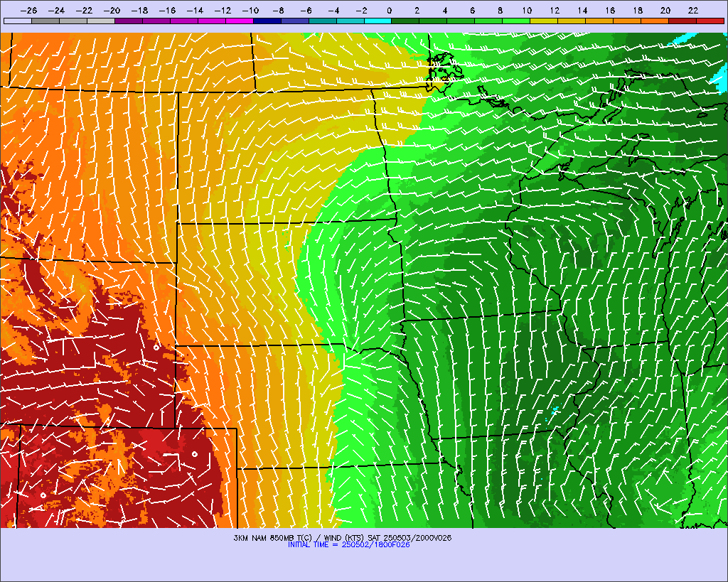The height and width of the screenshot is (582, 728).
Task: Click the legend label 10
Action: (x=527, y=11)
